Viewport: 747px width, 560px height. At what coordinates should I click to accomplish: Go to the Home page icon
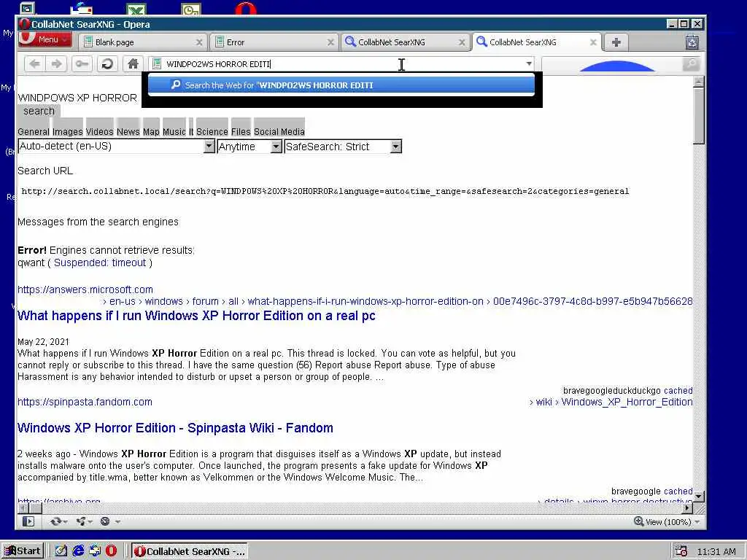coord(133,64)
